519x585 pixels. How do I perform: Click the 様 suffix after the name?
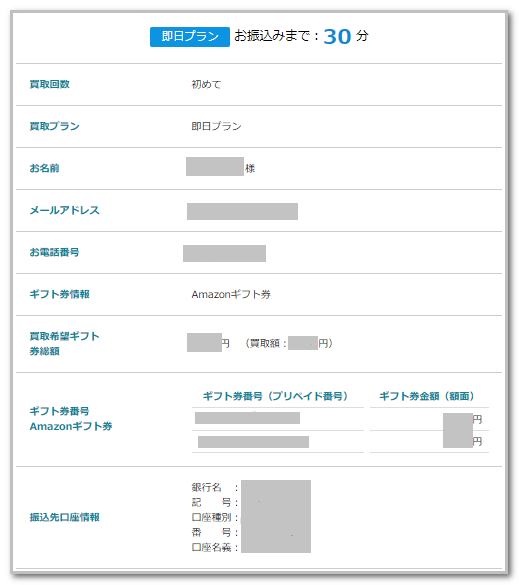tap(250, 169)
